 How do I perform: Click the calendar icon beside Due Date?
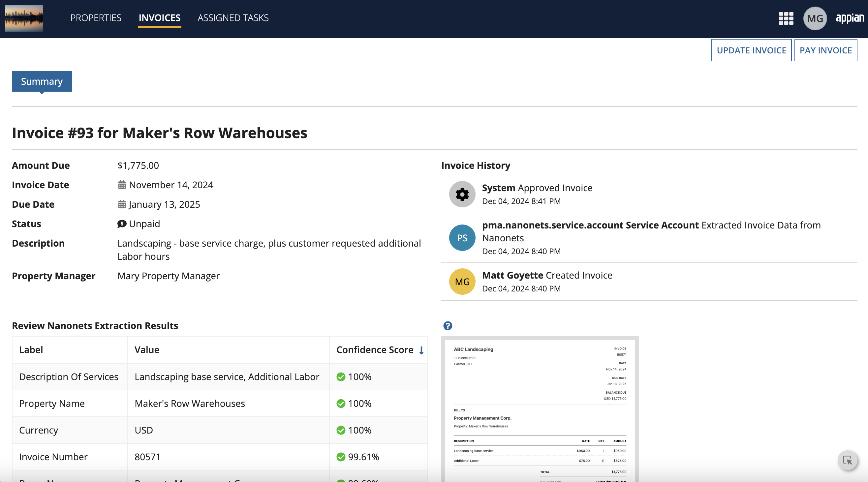[x=122, y=204]
